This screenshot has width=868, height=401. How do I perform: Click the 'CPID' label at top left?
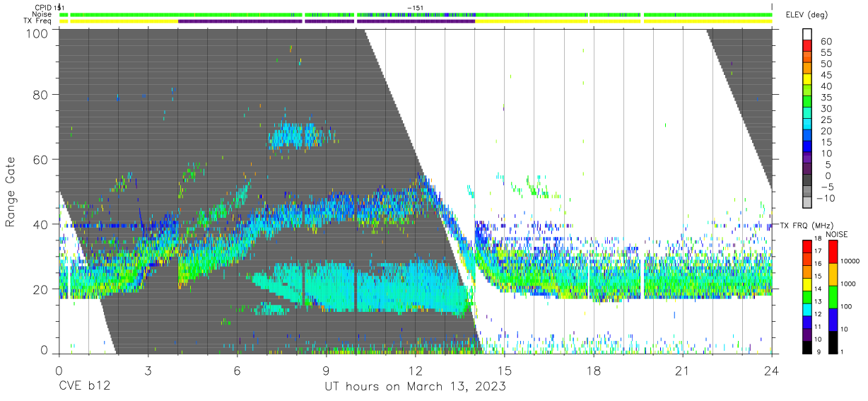click(x=42, y=7)
